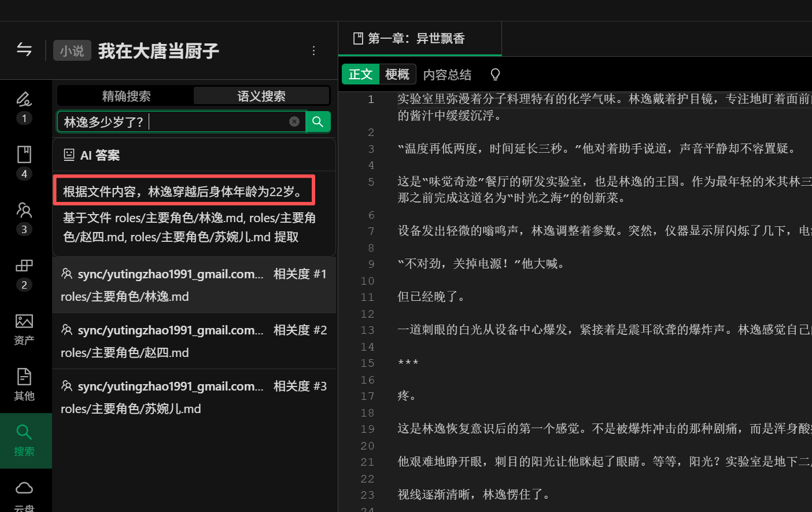The width and height of the screenshot is (812, 512).
Task: Switch to 精确搜索 exact search mode
Action: (x=126, y=96)
